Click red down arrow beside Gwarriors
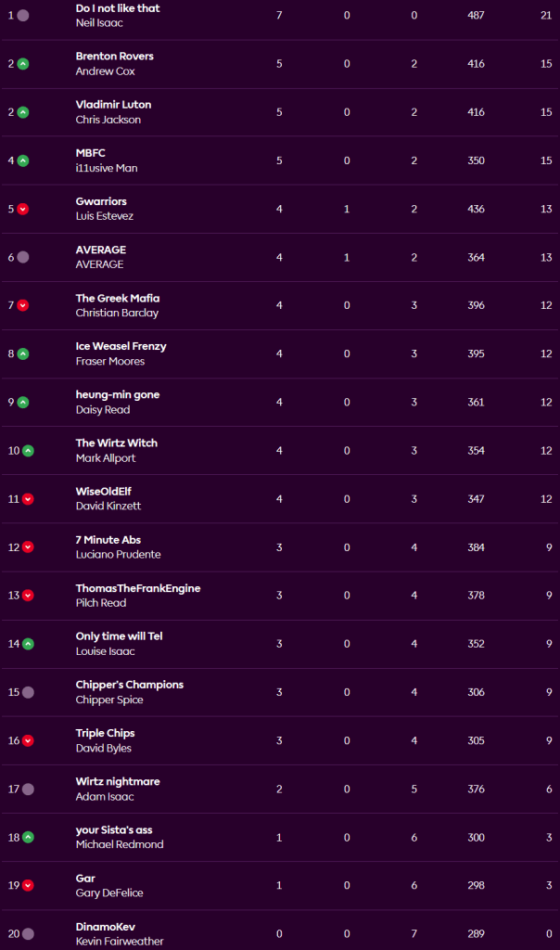 tap(23, 209)
